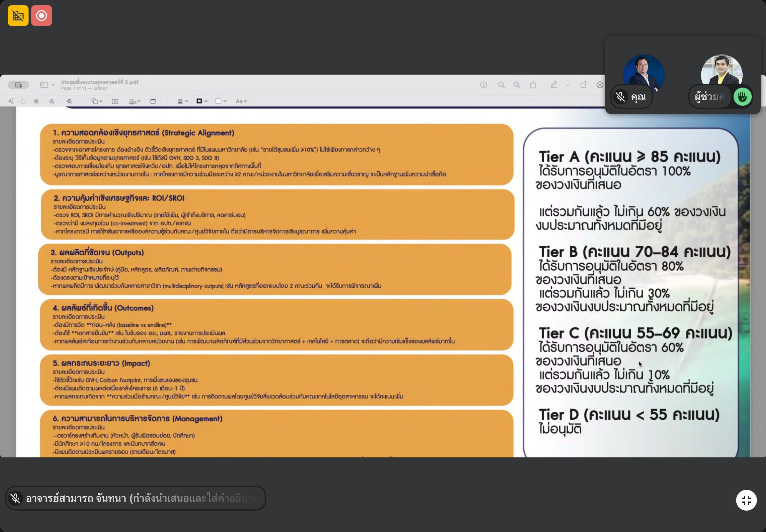Choose the rectangular selection tool
This screenshot has width=766, height=532.
(24, 101)
